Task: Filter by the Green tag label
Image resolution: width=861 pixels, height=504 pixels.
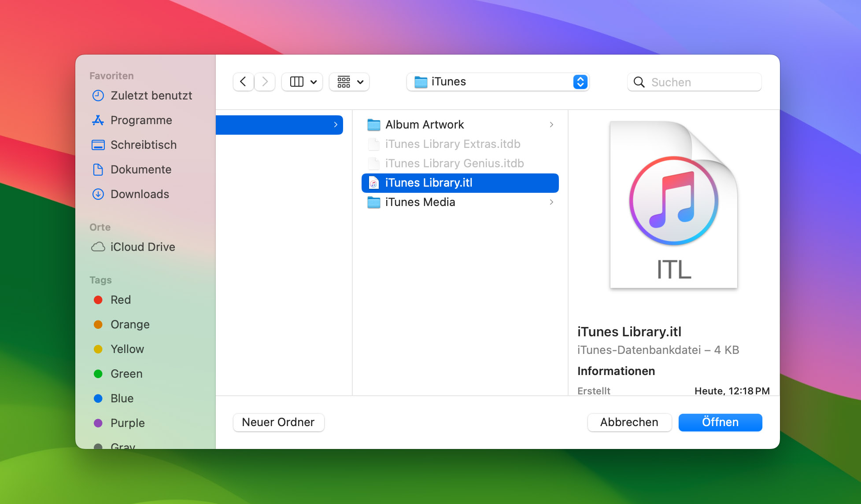Action: tap(126, 374)
